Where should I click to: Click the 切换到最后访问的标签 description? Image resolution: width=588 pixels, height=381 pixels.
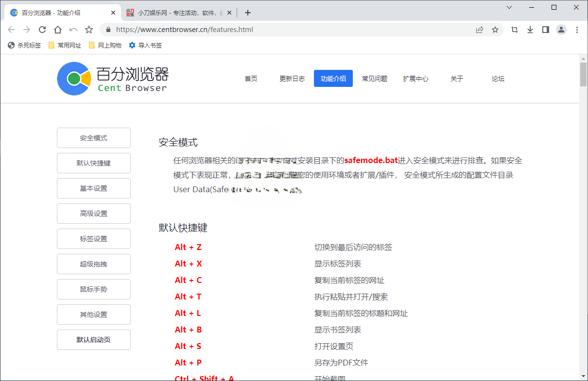tap(353, 247)
